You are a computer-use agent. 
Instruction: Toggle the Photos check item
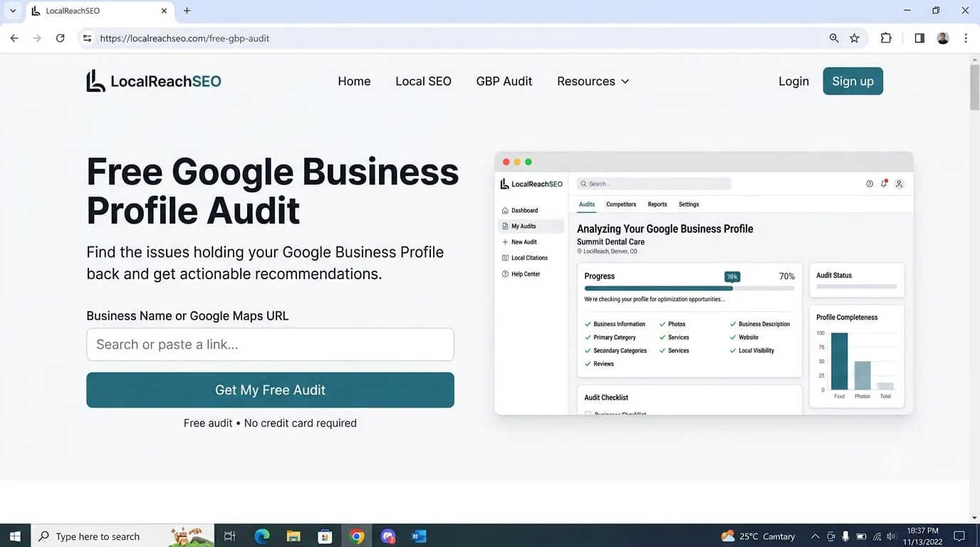pos(672,324)
